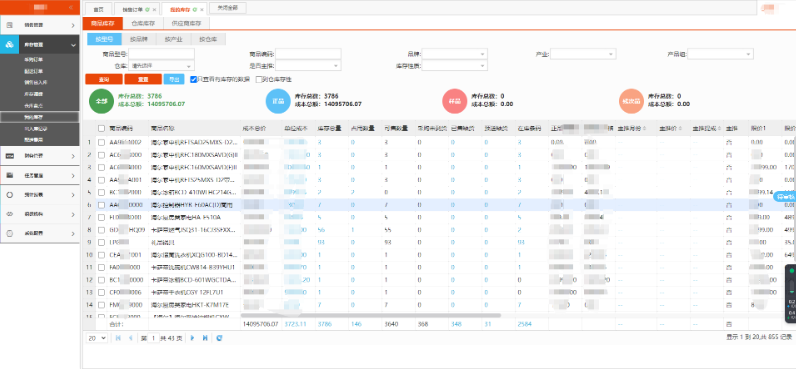
Task: Open the 仓库 warehouse dropdown
Action: tap(161, 65)
